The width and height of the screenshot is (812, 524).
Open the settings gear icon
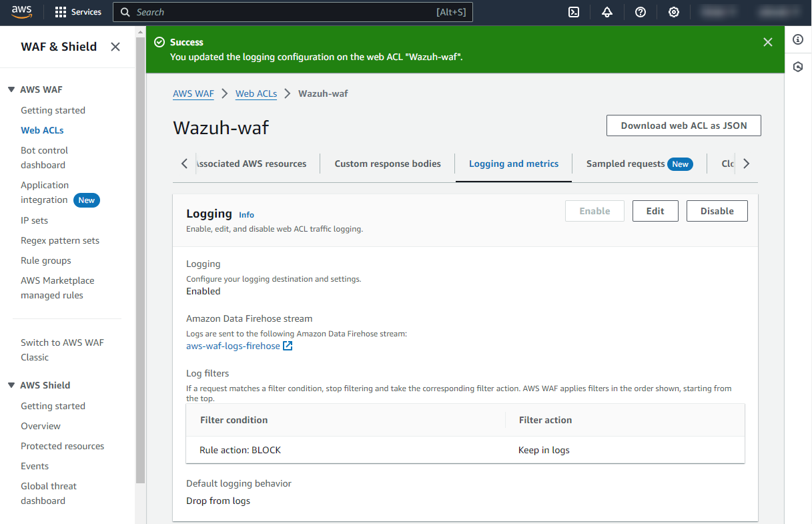pyautogui.click(x=674, y=12)
